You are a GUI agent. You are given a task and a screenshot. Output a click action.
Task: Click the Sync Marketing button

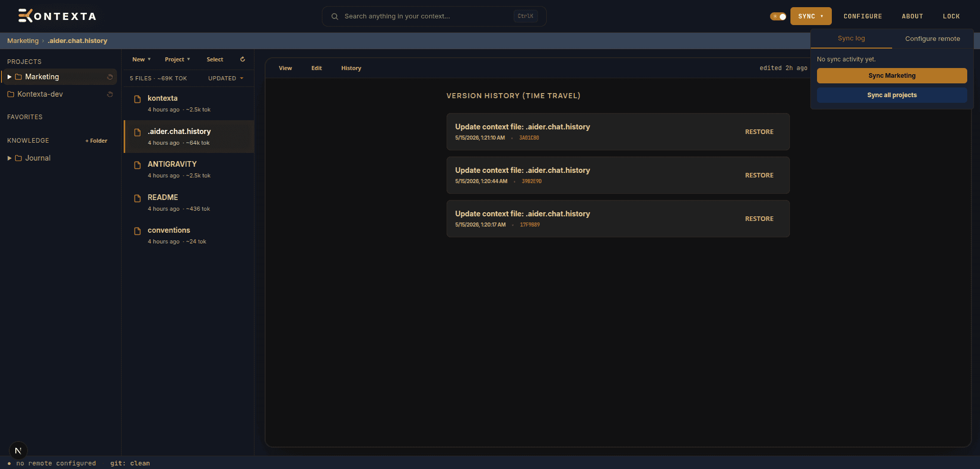pos(892,76)
